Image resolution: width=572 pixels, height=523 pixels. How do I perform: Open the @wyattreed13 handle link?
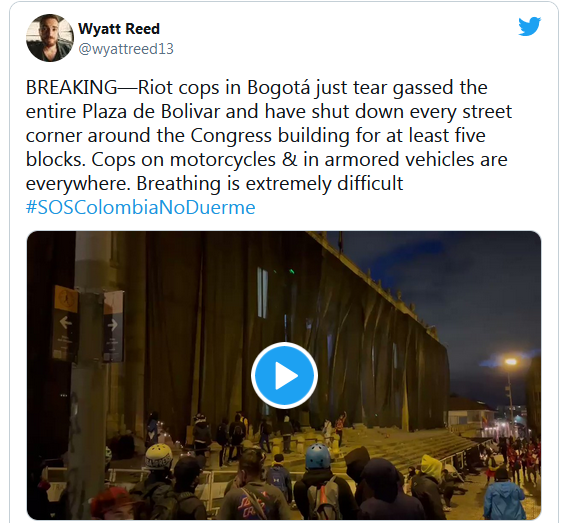pos(126,49)
